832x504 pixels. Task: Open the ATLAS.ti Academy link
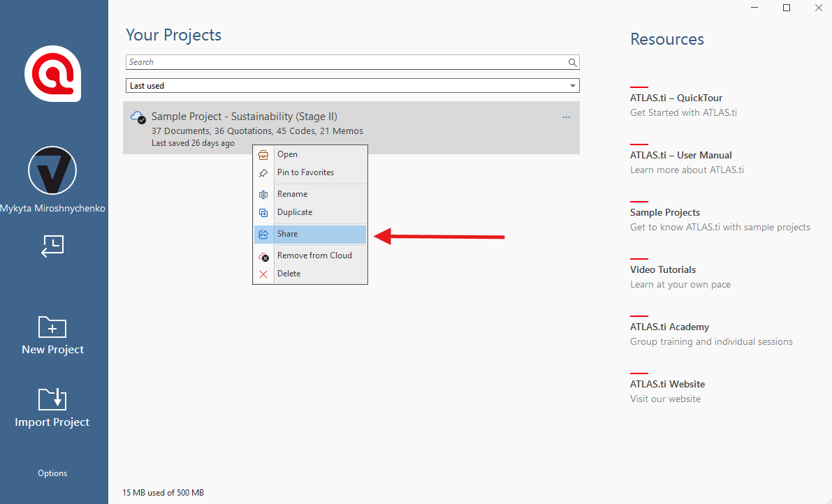coord(670,327)
